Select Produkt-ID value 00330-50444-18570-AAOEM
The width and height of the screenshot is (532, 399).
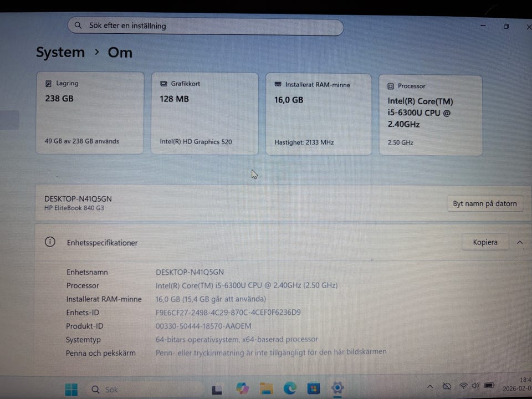[203, 326]
